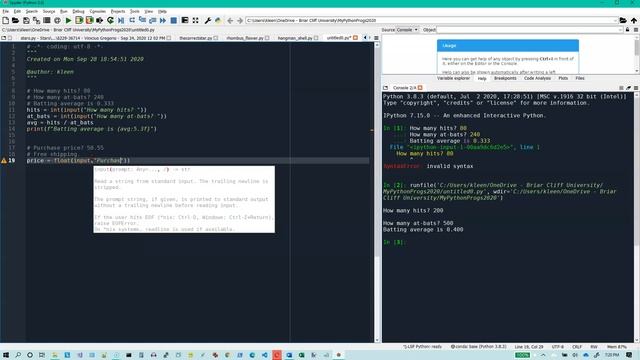Run cell and advance icon
The image size is (640, 360).
89,20
